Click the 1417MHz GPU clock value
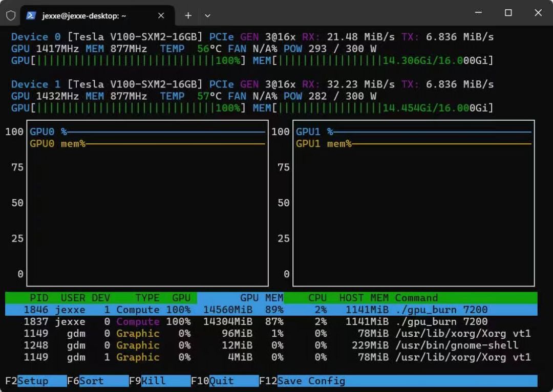This screenshot has width=553, height=392. [x=57, y=49]
